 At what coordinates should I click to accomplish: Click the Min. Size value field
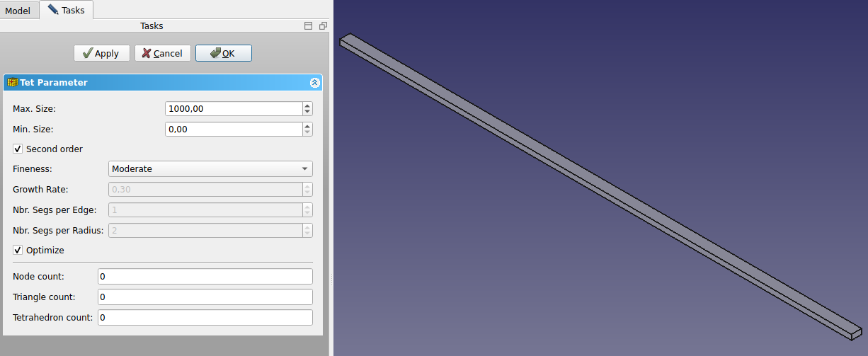point(234,130)
